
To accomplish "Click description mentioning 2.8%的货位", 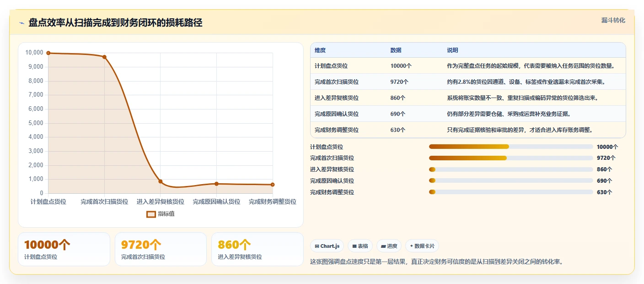I will [526, 82].
